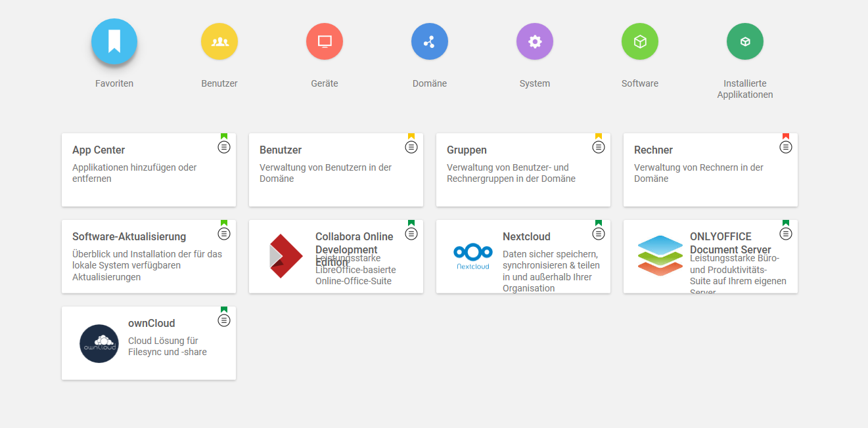
Task: Click the ONLYOFFICE layered logo
Action: [x=660, y=256]
